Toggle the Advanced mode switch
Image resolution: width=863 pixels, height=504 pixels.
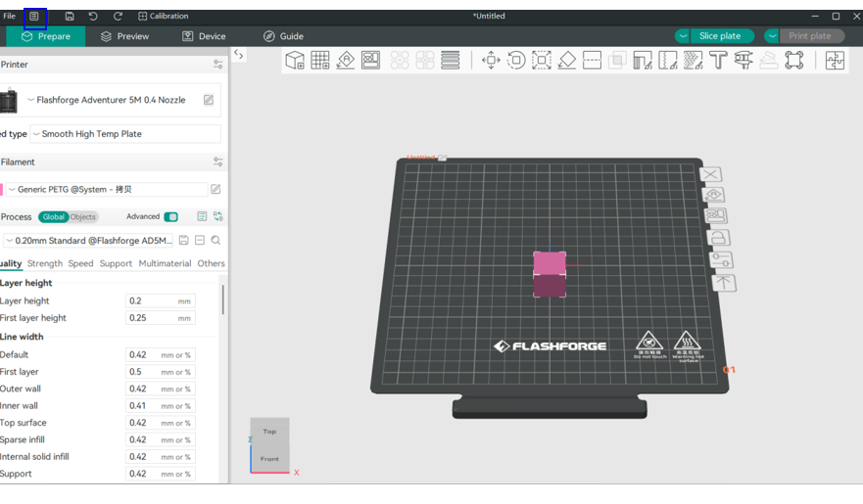(x=170, y=217)
